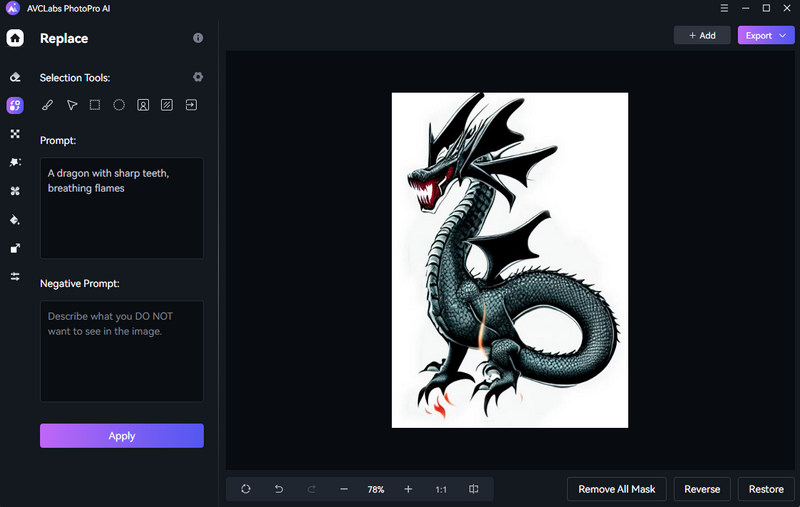The width and height of the screenshot is (800, 507).
Task: Select the brush selection tool
Action: 47,105
